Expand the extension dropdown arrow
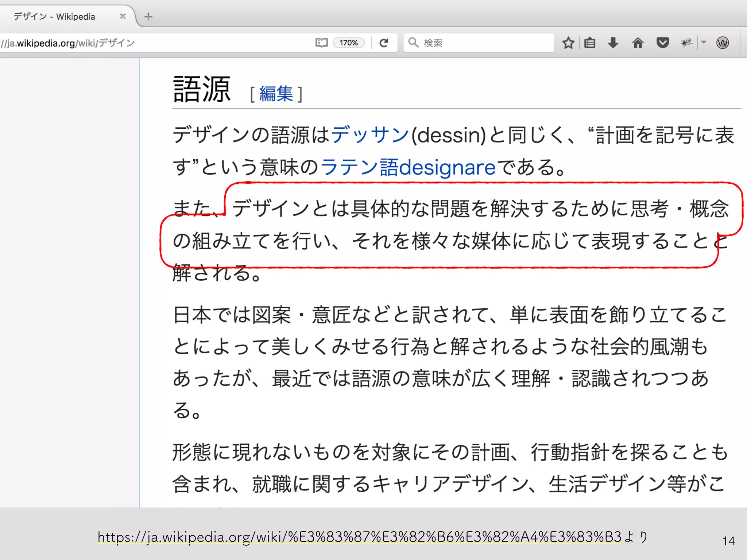This screenshot has width=747, height=560. pos(704,42)
